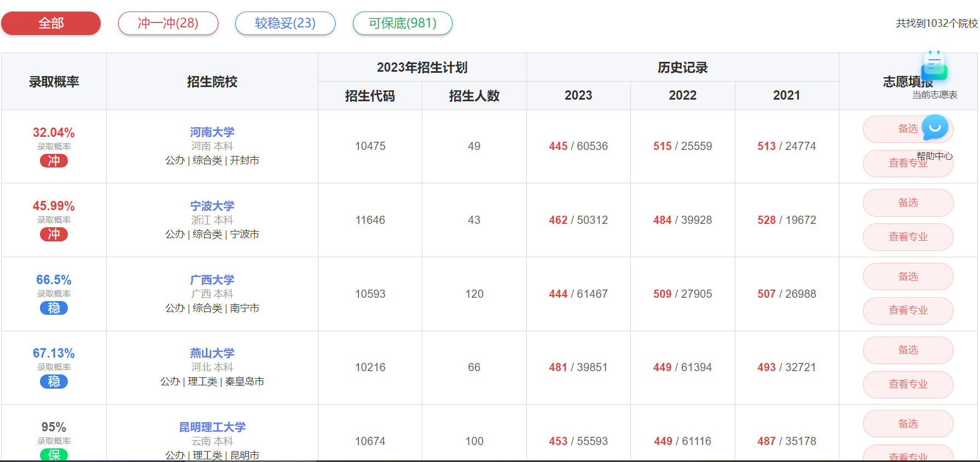Add 宁波大学 via its 备选 button
Image resolution: width=980 pixels, height=462 pixels.
coord(908,203)
